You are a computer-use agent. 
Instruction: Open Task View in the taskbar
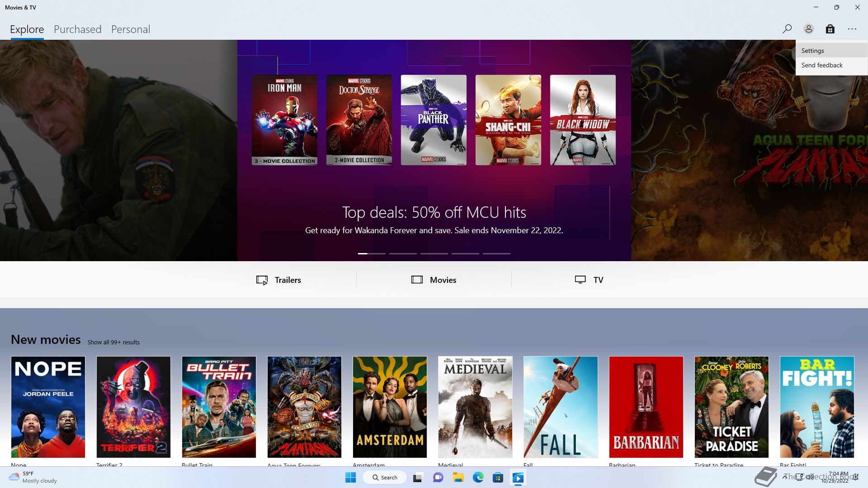click(417, 478)
